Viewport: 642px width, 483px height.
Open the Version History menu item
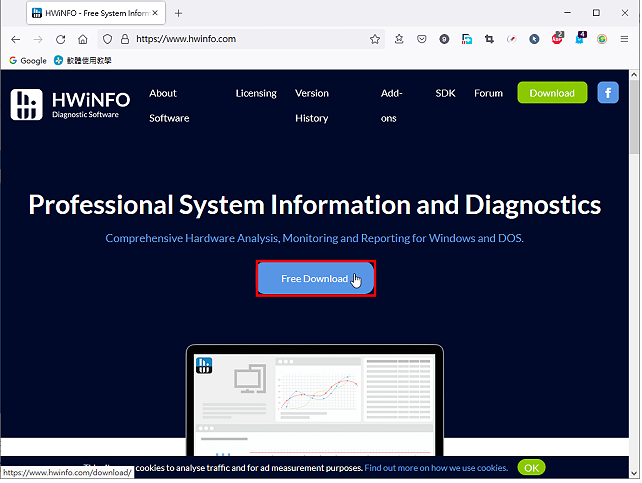pyautogui.click(x=312, y=106)
